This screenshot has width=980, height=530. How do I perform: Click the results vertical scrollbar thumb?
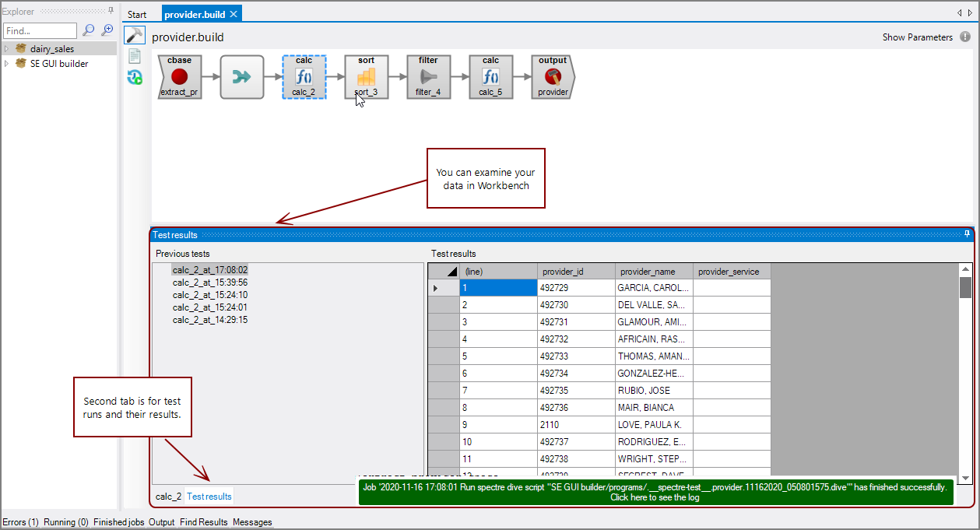pyautogui.click(x=965, y=287)
